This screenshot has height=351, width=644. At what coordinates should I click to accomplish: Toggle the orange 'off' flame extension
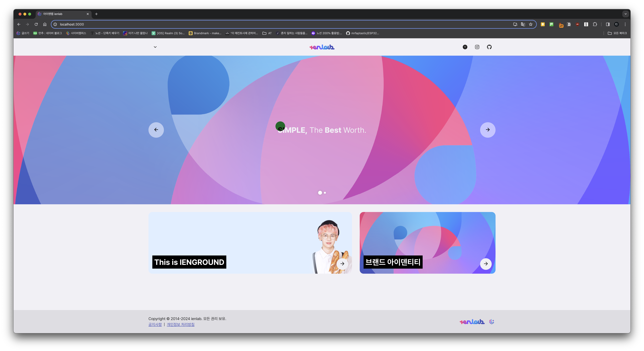click(561, 25)
